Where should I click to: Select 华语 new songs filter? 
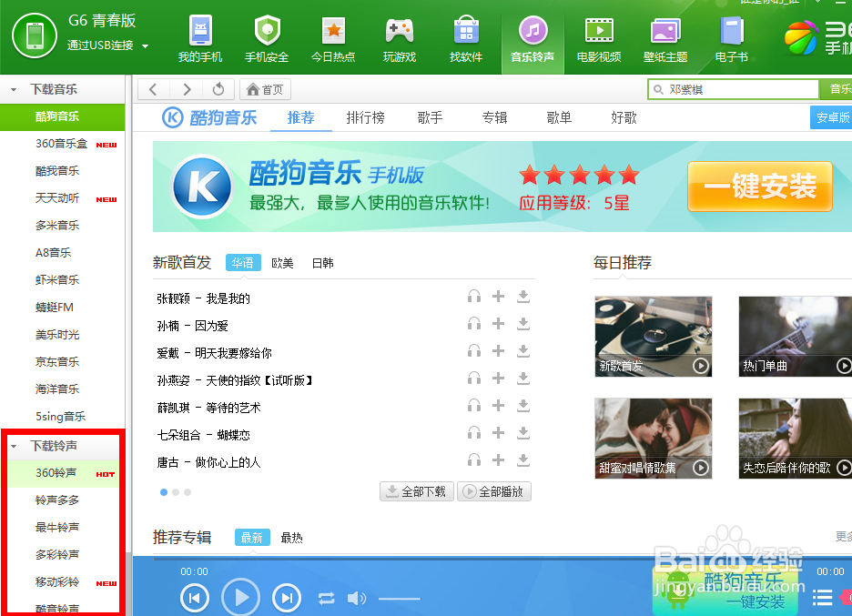click(x=243, y=263)
